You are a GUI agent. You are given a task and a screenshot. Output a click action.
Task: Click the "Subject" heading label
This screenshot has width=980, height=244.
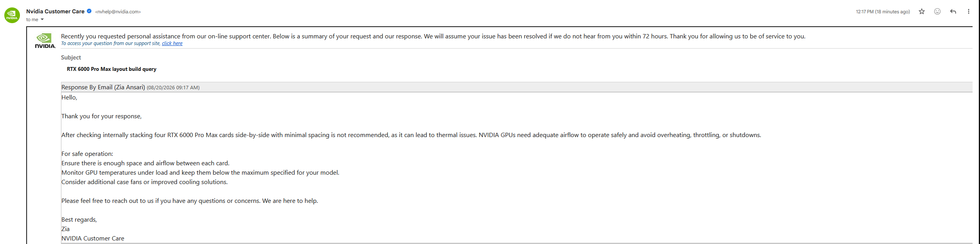(x=71, y=58)
